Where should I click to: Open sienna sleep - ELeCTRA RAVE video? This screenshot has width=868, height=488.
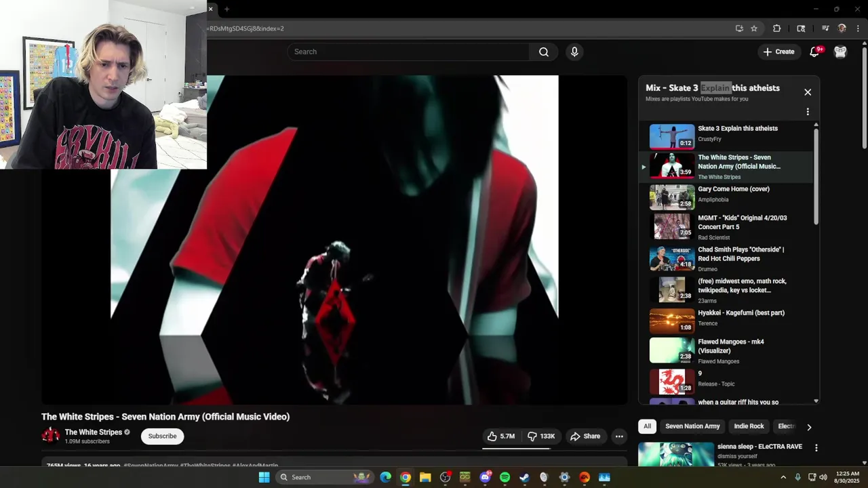759,447
